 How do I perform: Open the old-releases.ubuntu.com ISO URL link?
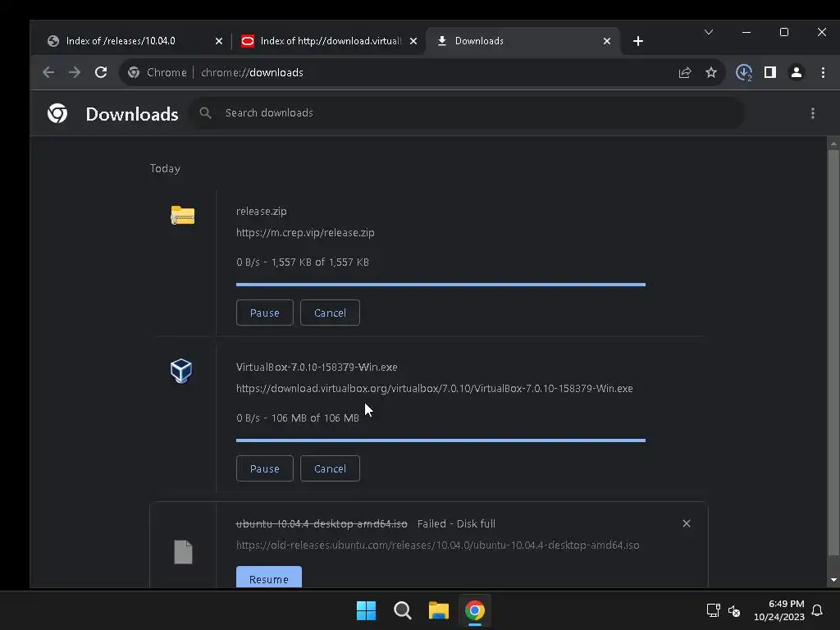(438, 545)
